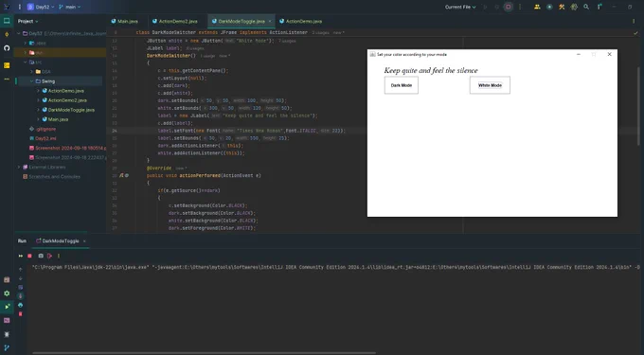Open editor tabs options kebab at far right
This screenshot has width=644, height=355.
tap(634, 21)
